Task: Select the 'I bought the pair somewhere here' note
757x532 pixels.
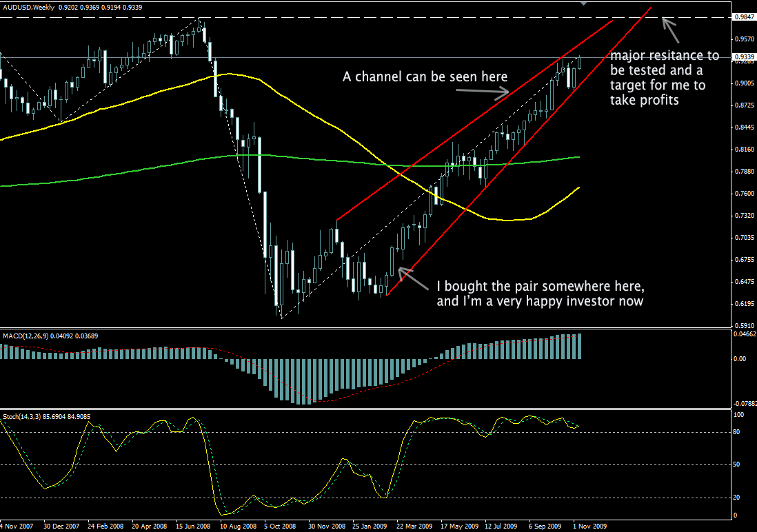Action: point(541,293)
